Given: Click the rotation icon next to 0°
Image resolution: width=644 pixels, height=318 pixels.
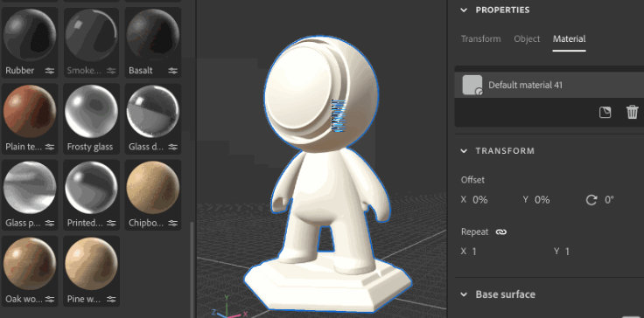Looking at the screenshot, I should coord(591,200).
